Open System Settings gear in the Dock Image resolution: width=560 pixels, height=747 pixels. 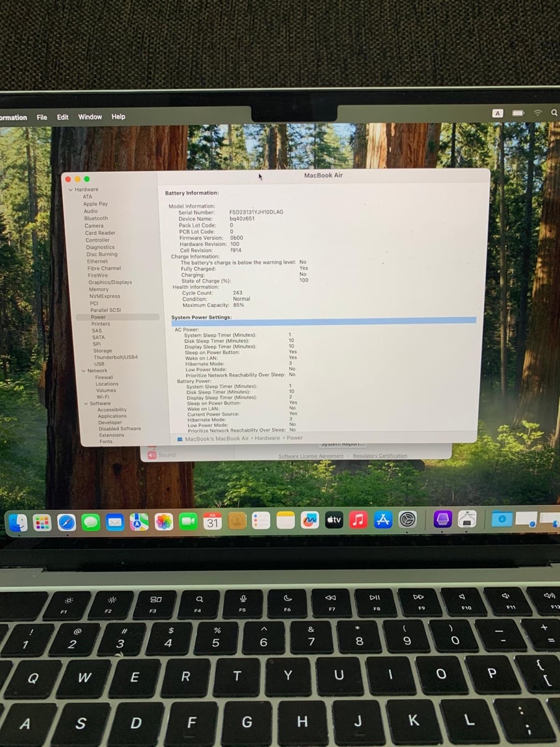(x=408, y=519)
